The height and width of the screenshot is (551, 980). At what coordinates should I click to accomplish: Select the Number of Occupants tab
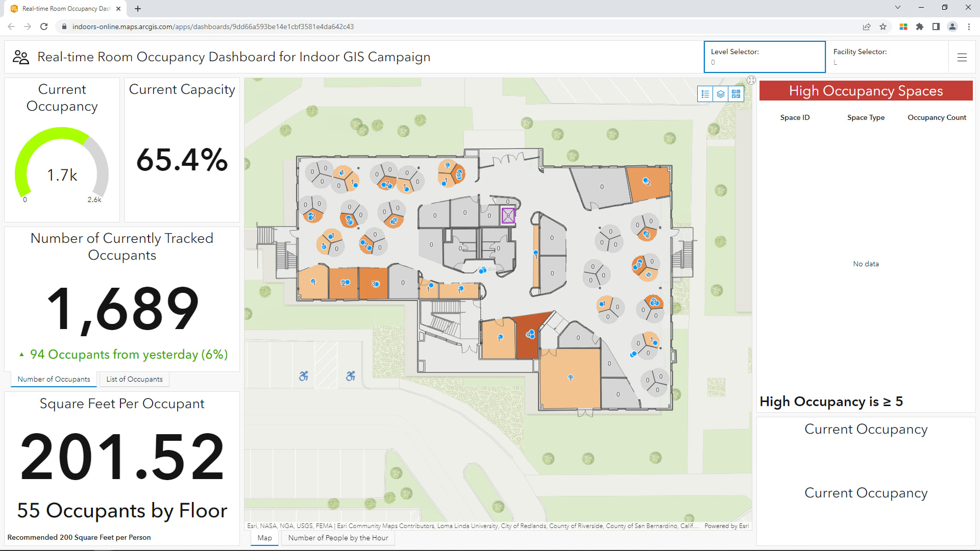tap(54, 379)
